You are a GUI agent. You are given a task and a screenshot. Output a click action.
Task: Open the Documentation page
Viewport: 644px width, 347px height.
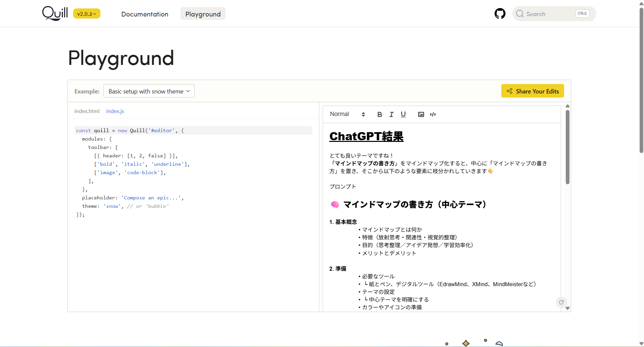[145, 14]
